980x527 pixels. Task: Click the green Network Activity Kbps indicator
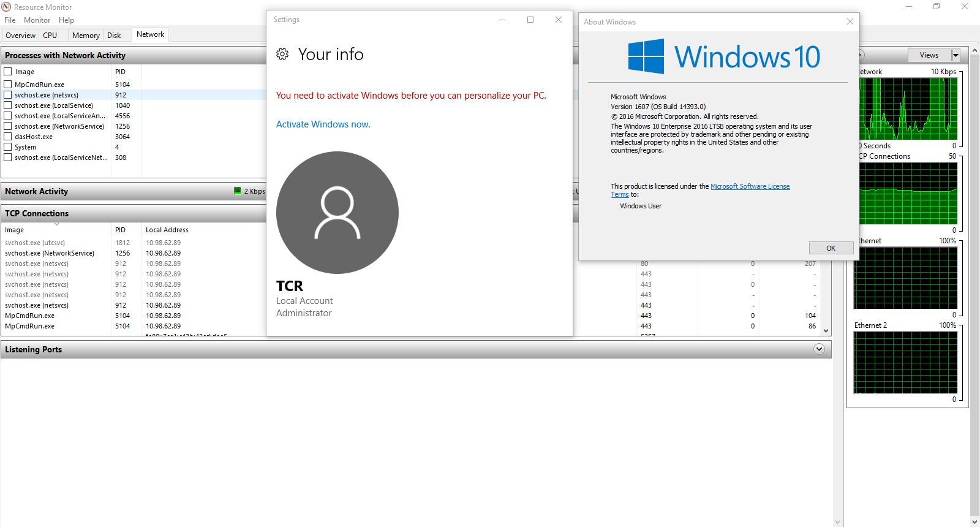[x=238, y=191]
